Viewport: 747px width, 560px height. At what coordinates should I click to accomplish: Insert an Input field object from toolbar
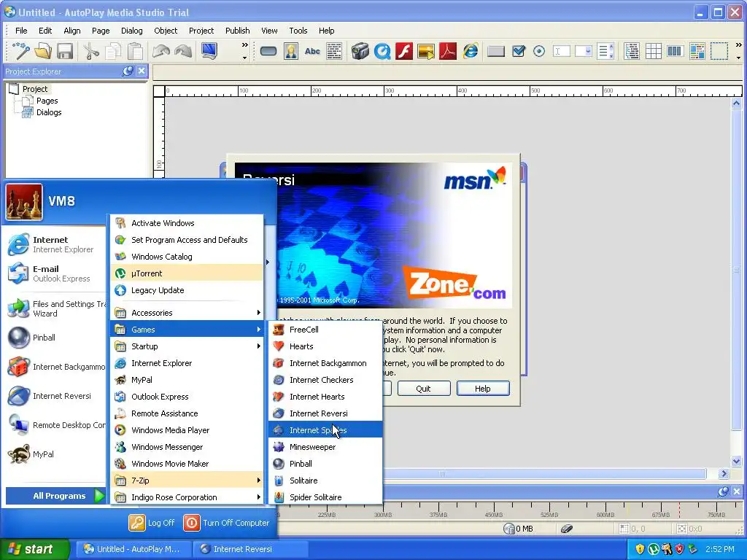click(x=561, y=51)
